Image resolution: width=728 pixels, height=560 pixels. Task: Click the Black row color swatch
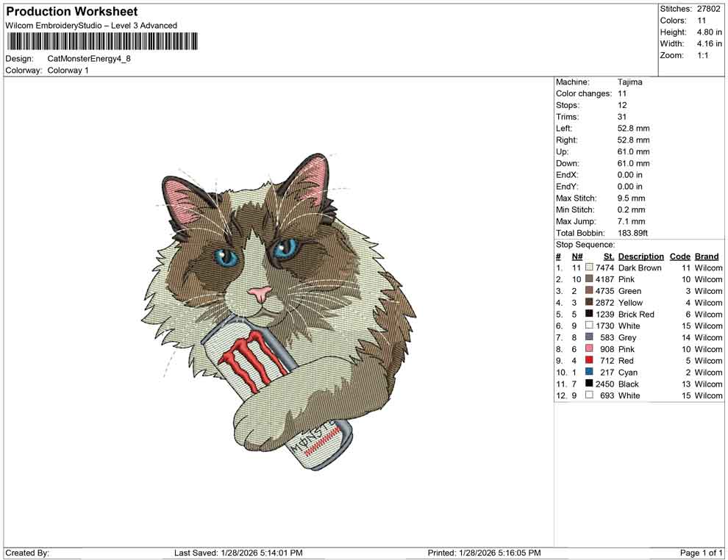pyautogui.click(x=589, y=383)
